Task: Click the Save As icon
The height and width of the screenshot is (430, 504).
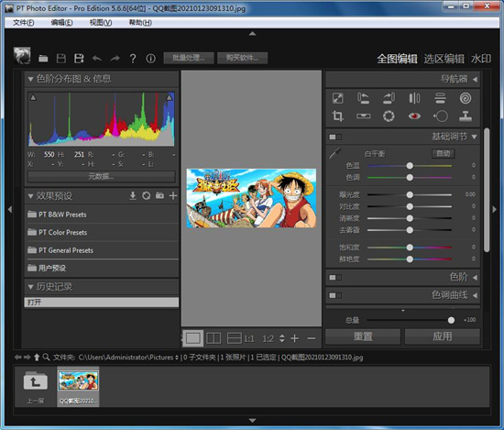Action: 79,59
